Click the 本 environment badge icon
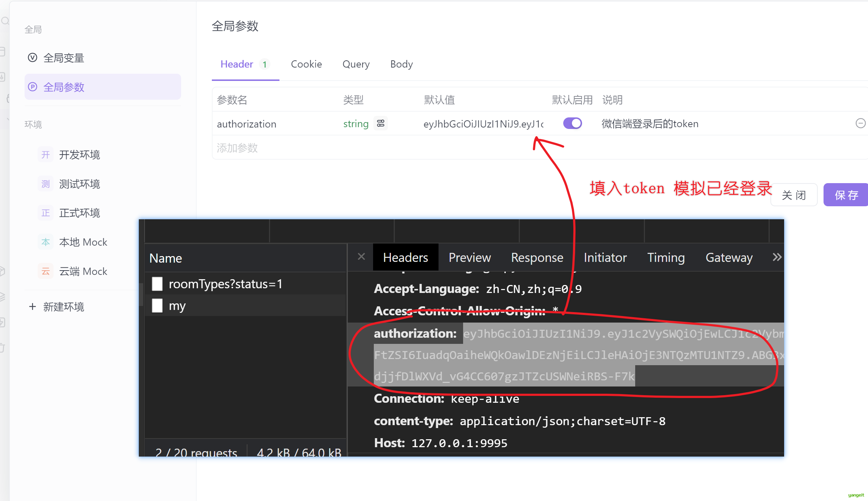 coord(46,242)
